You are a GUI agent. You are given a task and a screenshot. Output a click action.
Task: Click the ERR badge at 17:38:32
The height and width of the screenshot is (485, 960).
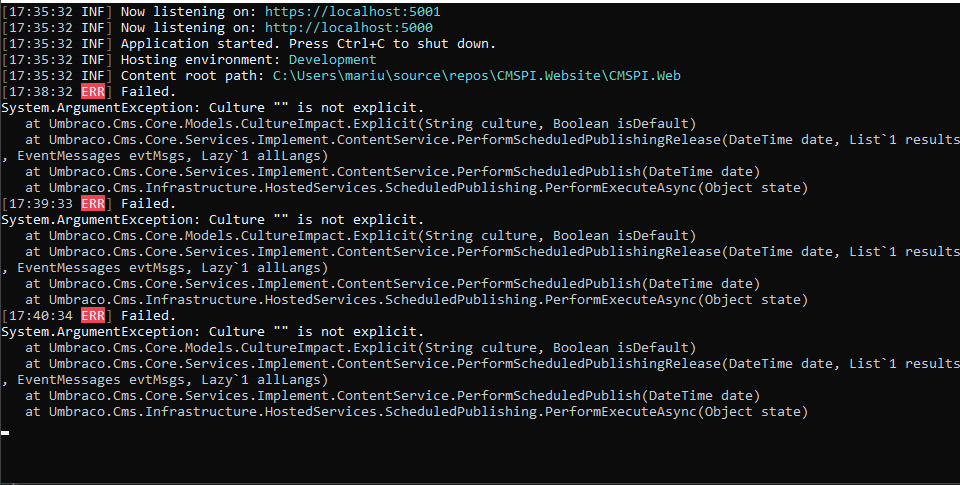(x=92, y=92)
